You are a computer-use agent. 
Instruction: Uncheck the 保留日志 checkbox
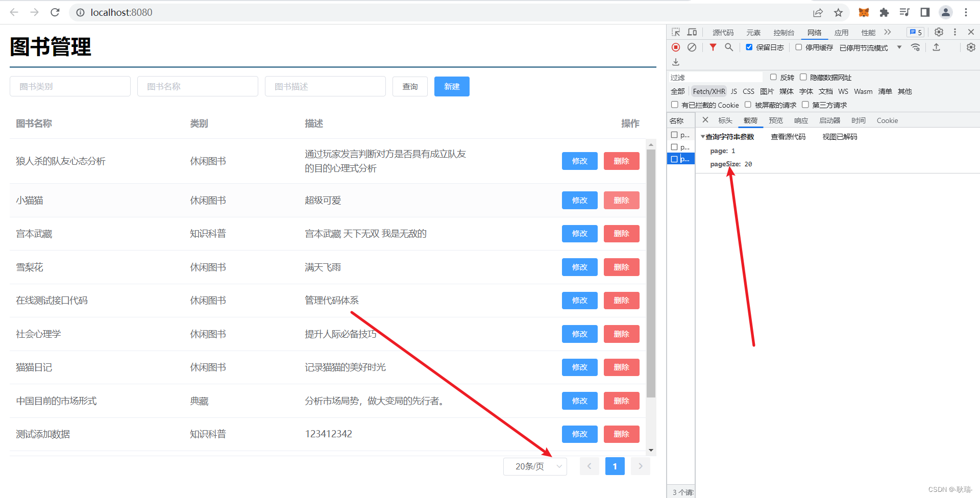coord(749,47)
